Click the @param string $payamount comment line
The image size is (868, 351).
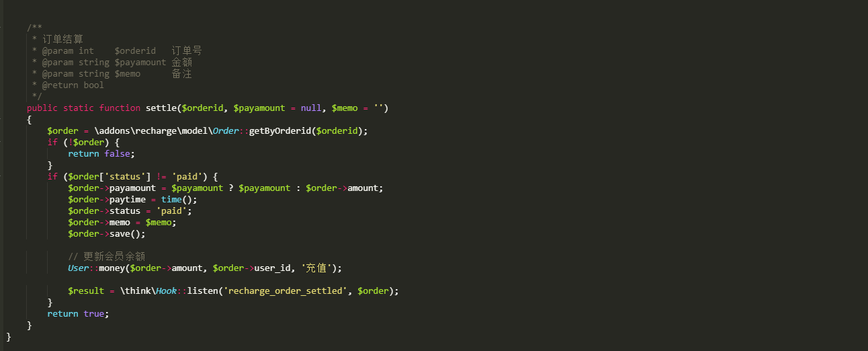pos(103,63)
